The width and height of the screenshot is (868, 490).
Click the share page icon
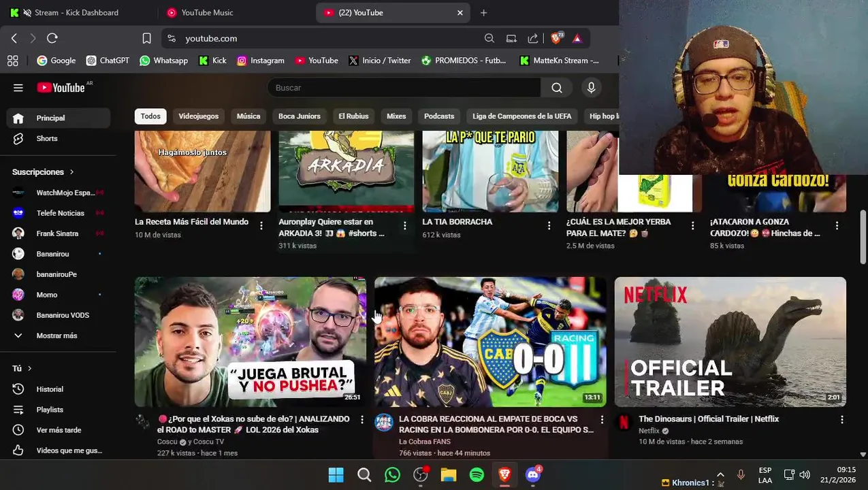(x=533, y=38)
